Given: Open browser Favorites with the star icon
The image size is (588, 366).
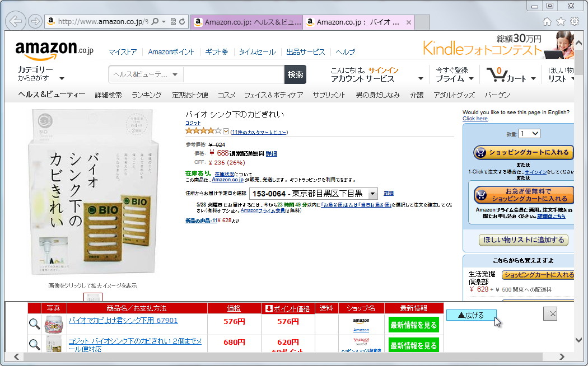Looking at the screenshot, I should 559,21.
